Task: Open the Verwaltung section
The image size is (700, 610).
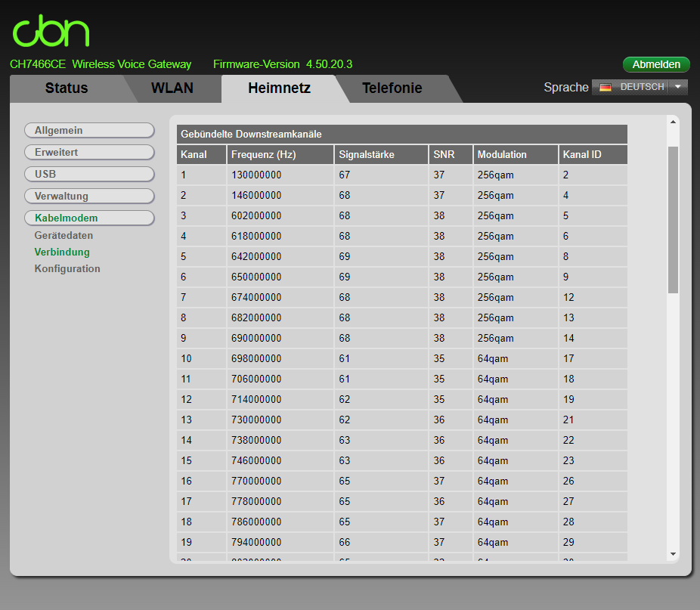Action: (89, 196)
